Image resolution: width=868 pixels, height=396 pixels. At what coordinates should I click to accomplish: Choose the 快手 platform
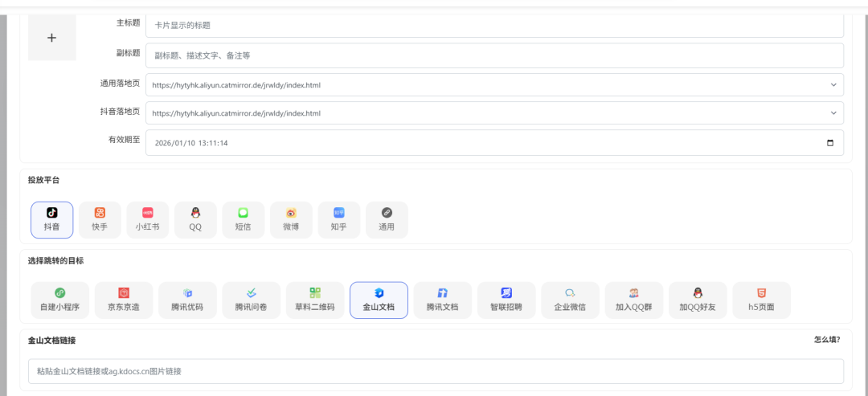(100, 219)
